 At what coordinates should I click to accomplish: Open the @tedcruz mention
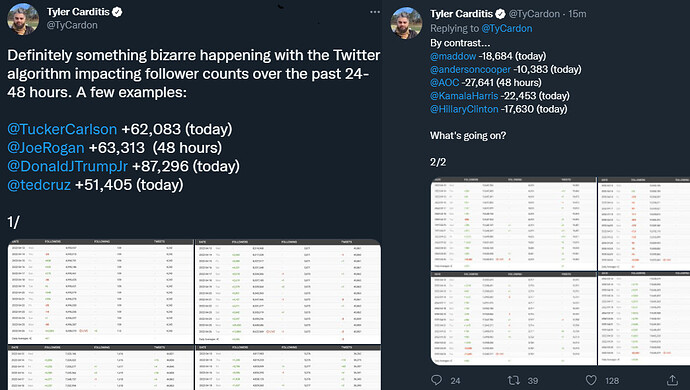[39, 184]
